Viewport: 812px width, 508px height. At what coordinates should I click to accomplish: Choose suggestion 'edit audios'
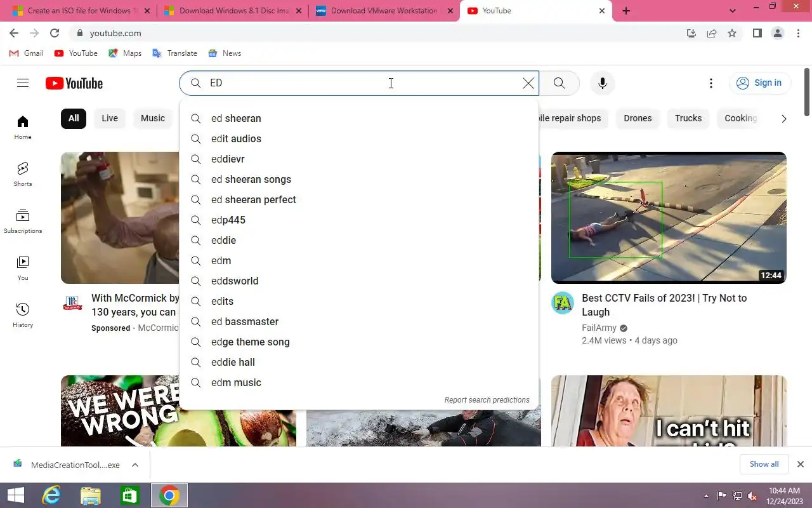[x=359, y=138]
